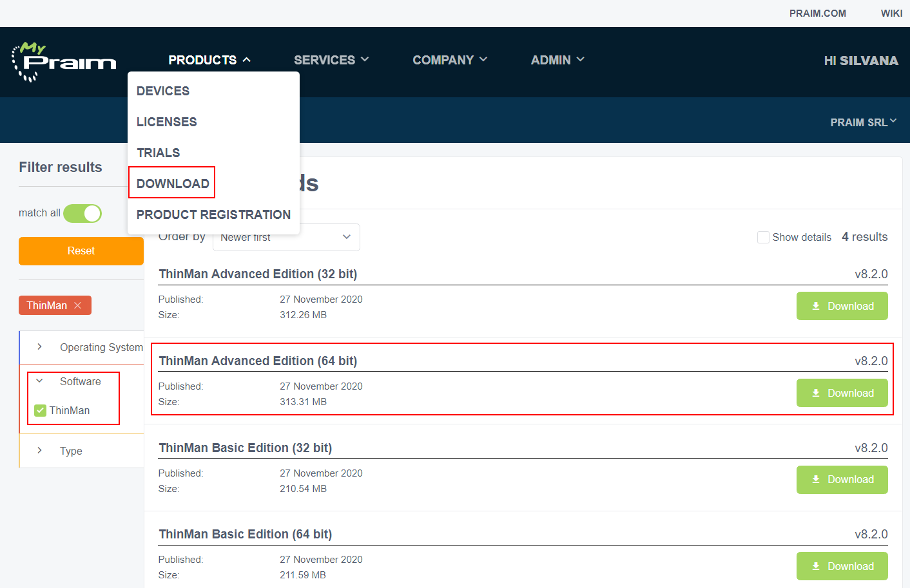Click the 4 results count

[865, 237]
